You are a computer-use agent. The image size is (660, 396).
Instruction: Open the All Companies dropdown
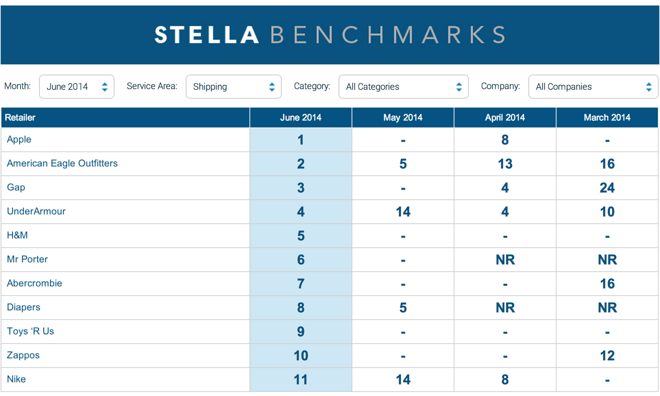click(x=593, y=87)
